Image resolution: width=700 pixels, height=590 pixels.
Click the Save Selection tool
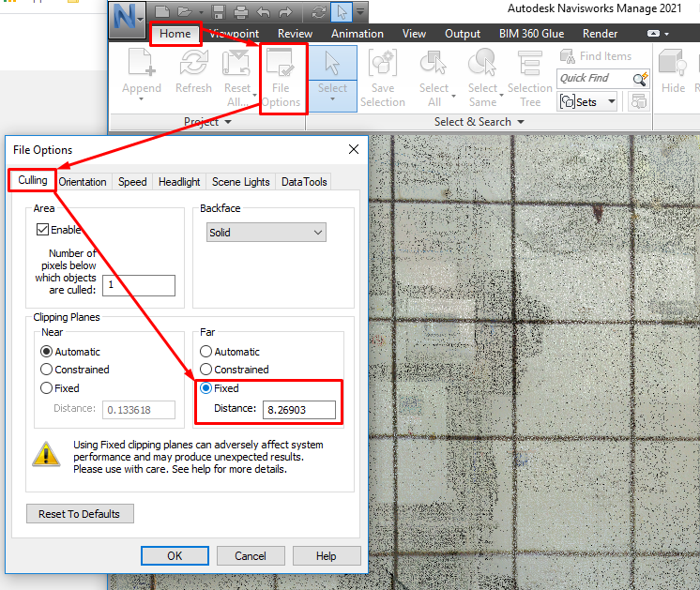pos(383,78)
